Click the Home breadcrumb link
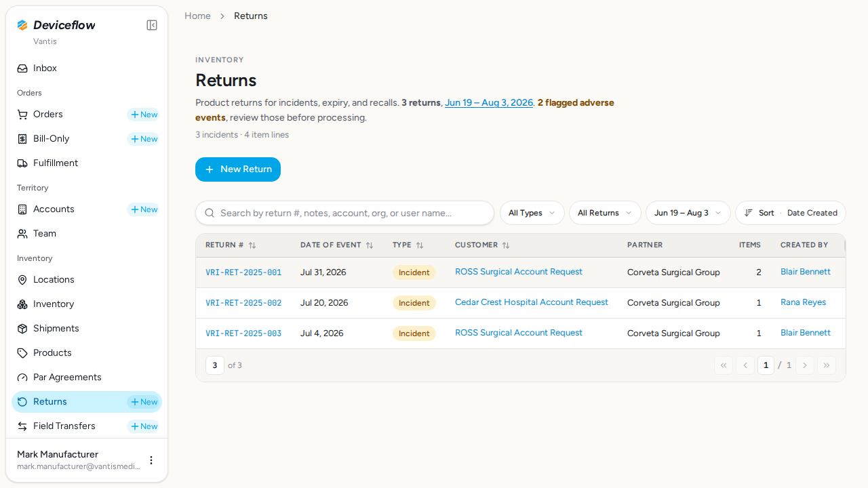The image size is (868, 488). click(197, 16)
